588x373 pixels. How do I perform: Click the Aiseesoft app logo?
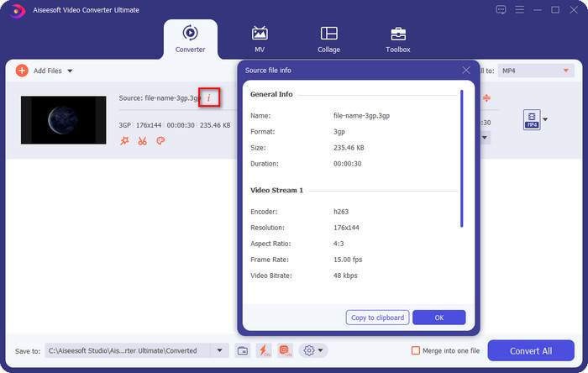tap(18, 10)
